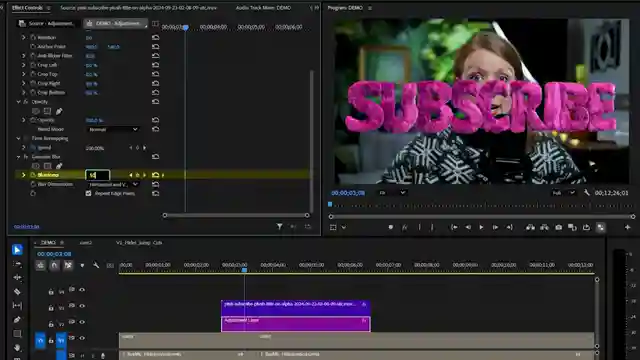Go to In point in Program monitor
Screen dimensions: 640x360
pos(454,227)
